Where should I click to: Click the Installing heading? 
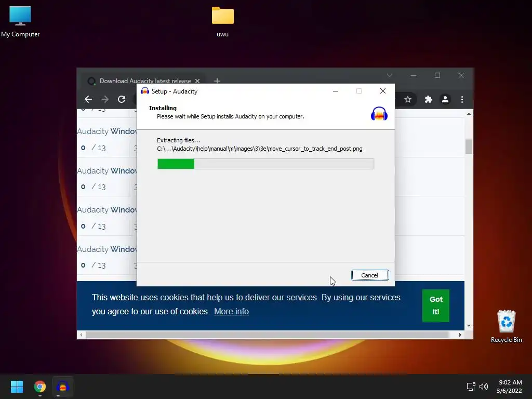(x=163, y=108)
